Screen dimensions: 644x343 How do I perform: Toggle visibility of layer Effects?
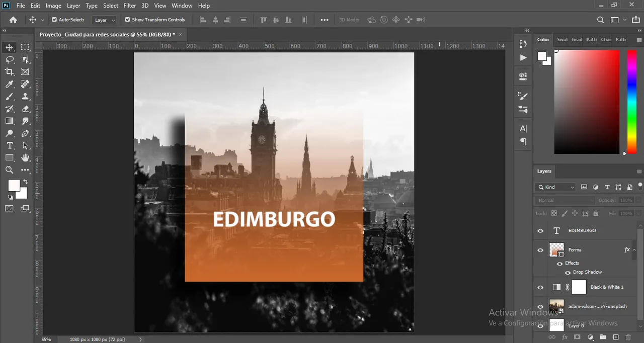tap(559, 263)
